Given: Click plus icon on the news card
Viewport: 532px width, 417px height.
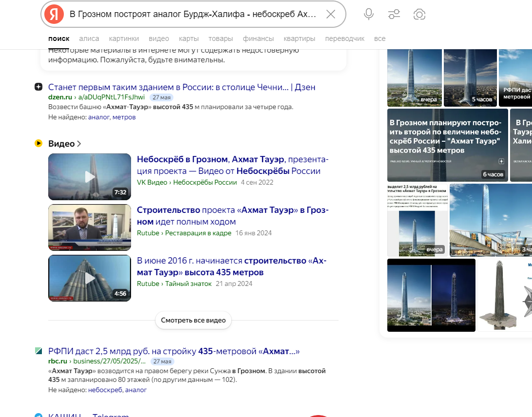Looking at the screenshot, I should pos(501,161).
